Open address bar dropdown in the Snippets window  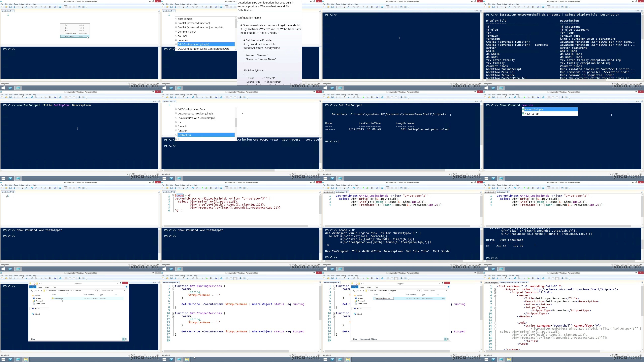click(x=417, y=291)
